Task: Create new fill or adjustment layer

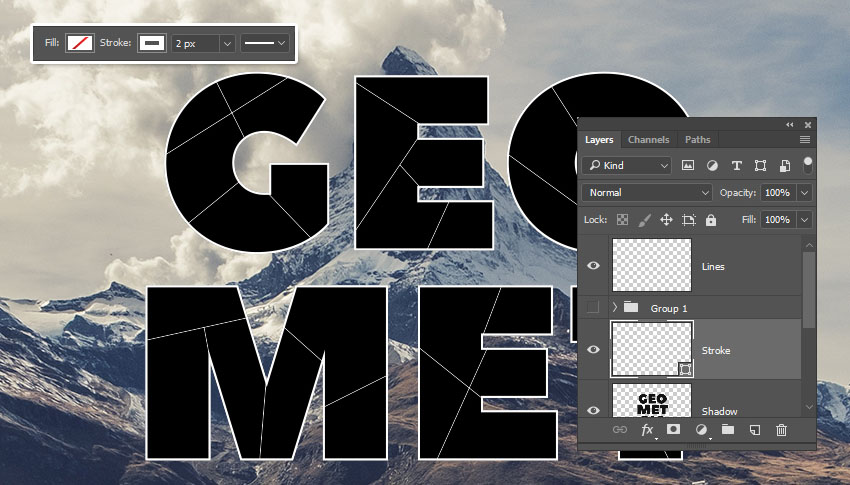Action: click(701, 430)
